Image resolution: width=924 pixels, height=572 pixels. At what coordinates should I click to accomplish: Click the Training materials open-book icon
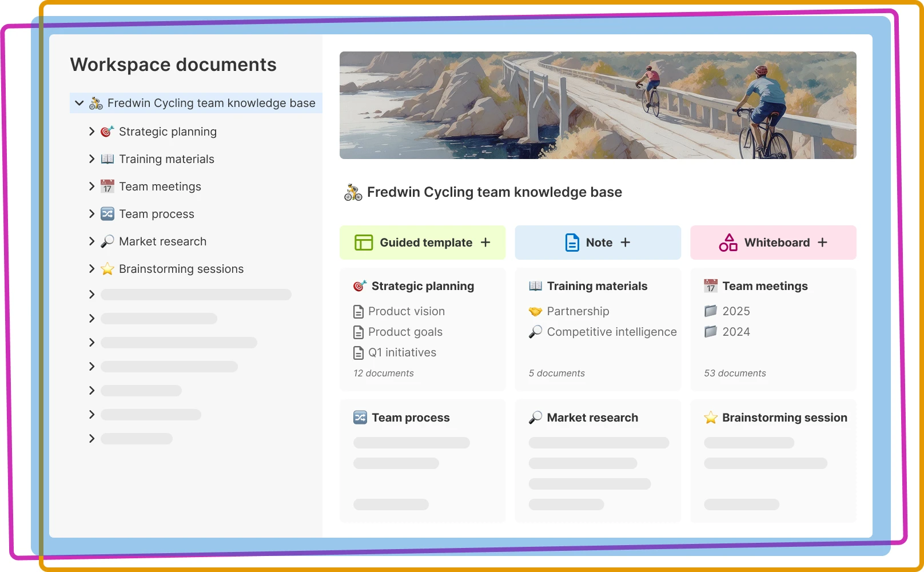point(107,158)
